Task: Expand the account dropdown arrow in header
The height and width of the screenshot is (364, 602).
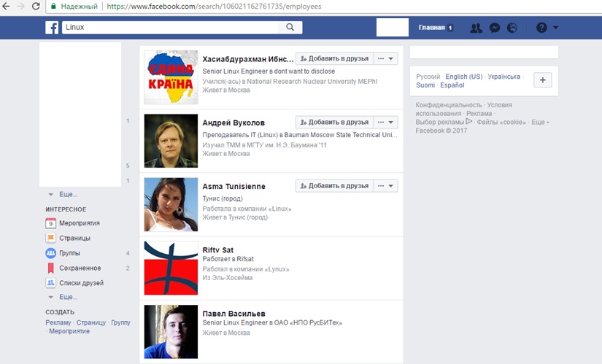Action: (555, 27)
